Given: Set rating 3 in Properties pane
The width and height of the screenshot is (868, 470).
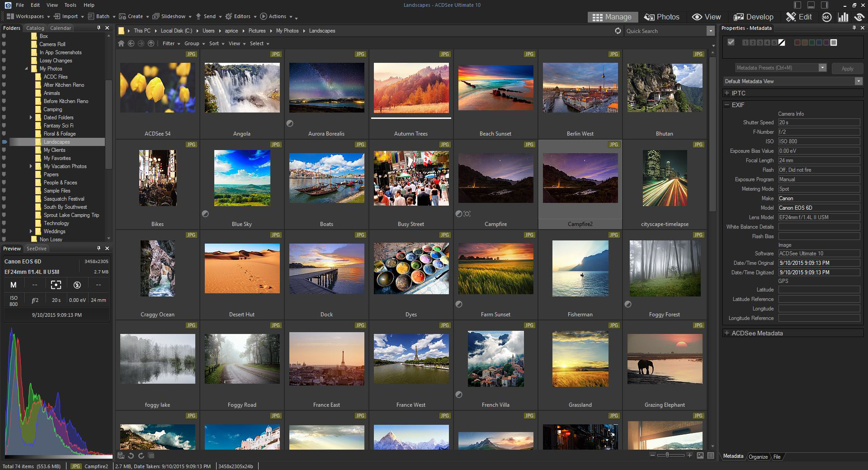Looking at the screenshot, I should (760, 42).
